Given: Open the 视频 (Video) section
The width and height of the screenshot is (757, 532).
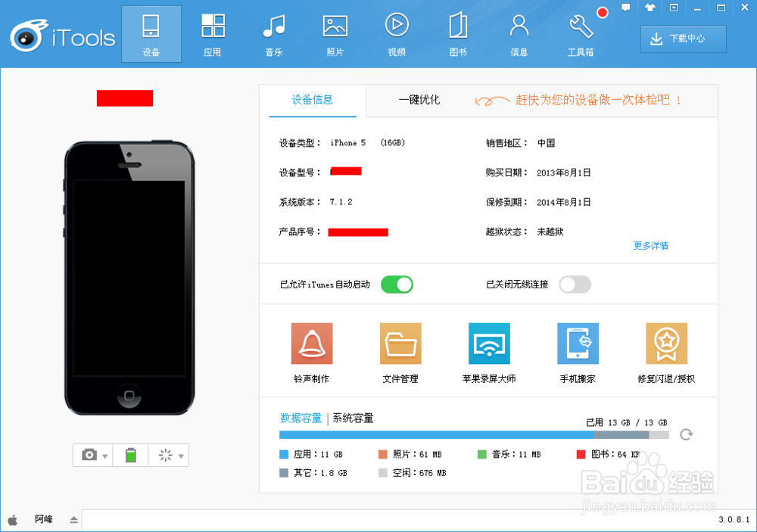Looking at the screenshot, I should click(x=397, y=34).
